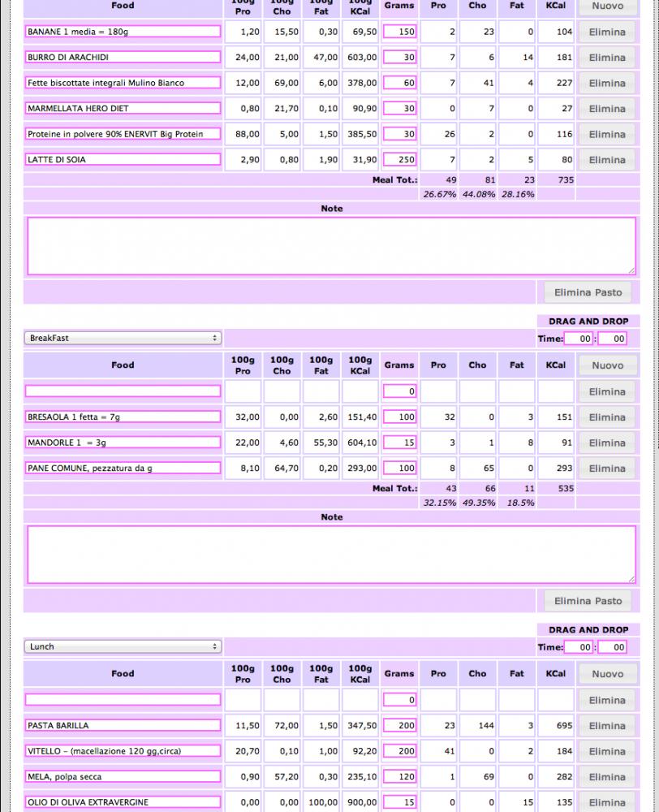Edit the Proteine in polvere name field
This screenshot has width=659, height=812.
pos(123,134)
